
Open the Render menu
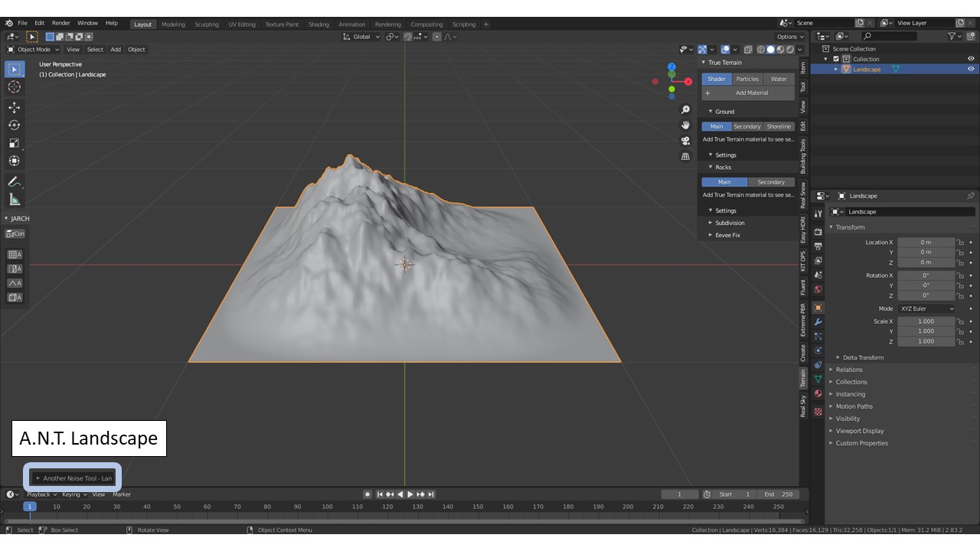coord(60,23)
